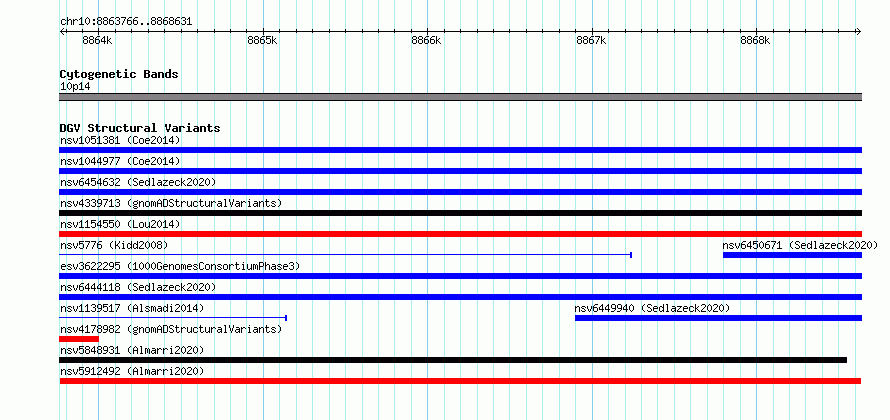The height and width of the screenshot is (420, 890).
Task: Click the Cytogenetic Bands track title
Action: (119, 74)
